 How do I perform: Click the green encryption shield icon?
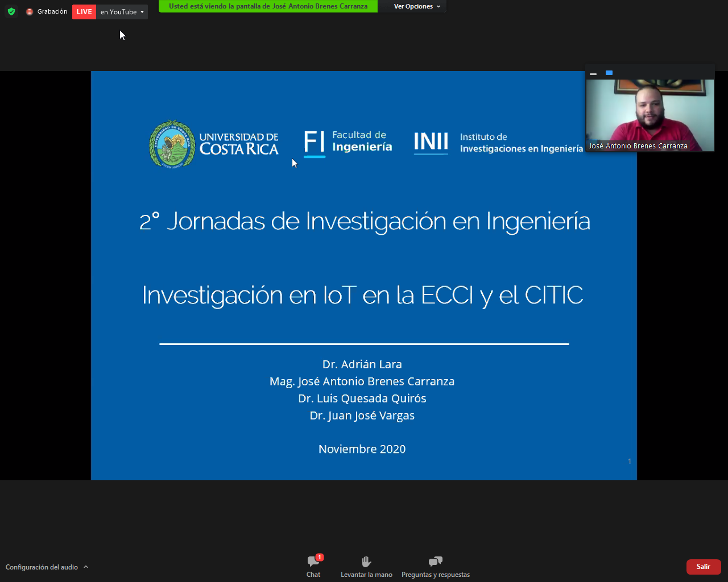[x=11, y=11]
